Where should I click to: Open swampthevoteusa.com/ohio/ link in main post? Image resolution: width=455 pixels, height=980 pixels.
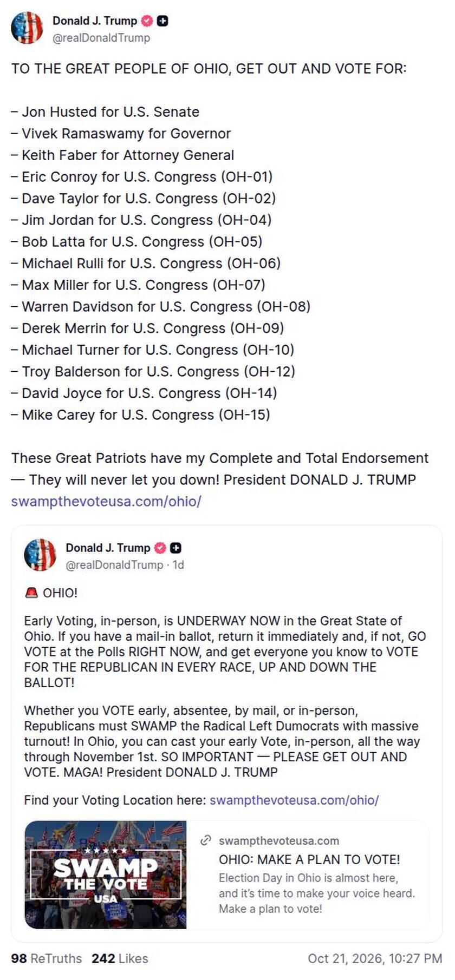click(x=106, y=501)
